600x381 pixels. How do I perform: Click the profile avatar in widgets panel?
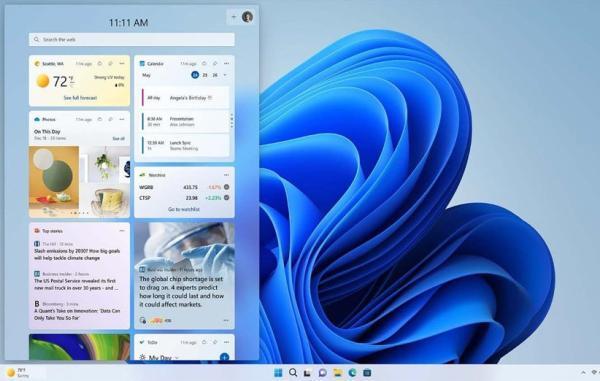[x=247, y=17]
